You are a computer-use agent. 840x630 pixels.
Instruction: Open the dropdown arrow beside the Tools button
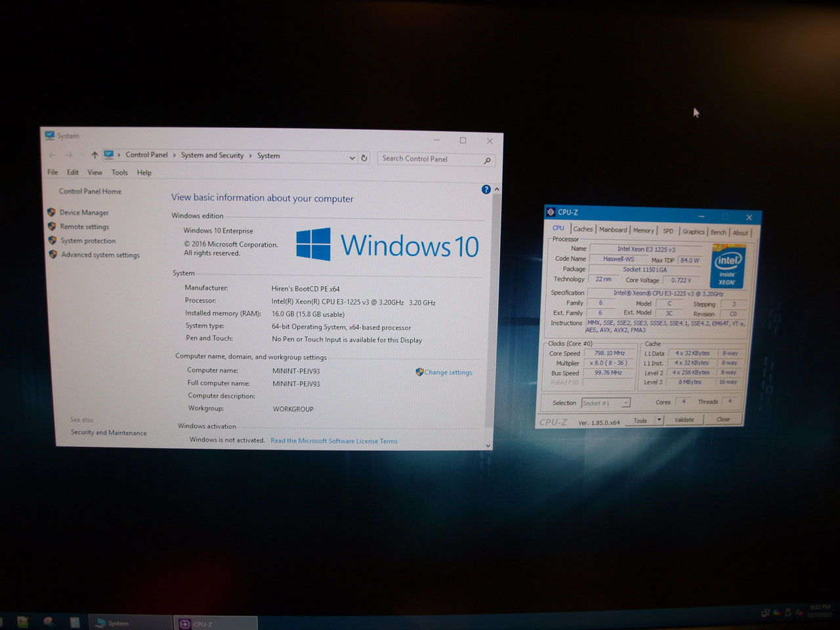tap(660, 420)
